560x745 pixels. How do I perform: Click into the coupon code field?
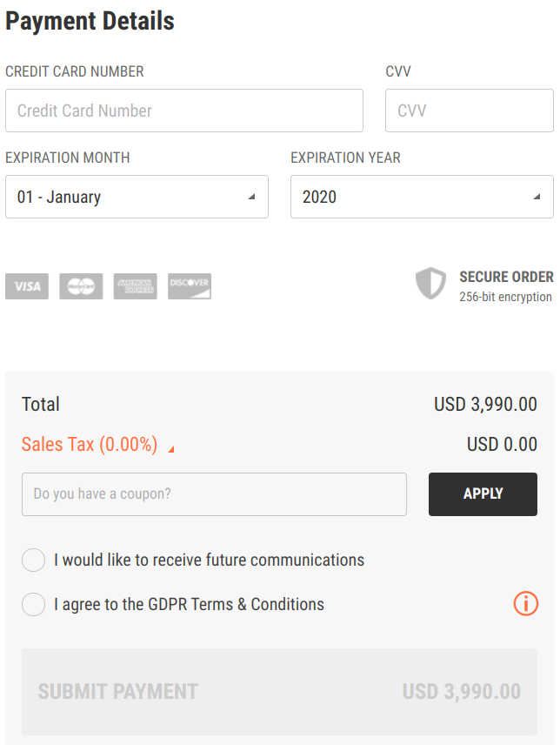click(214, 494)
